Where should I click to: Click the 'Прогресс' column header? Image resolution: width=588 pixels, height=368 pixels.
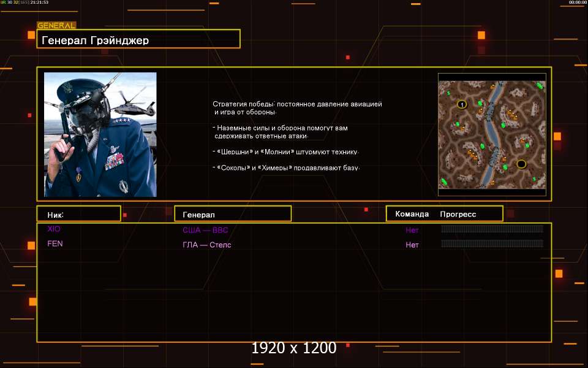[x=458, y=214]
